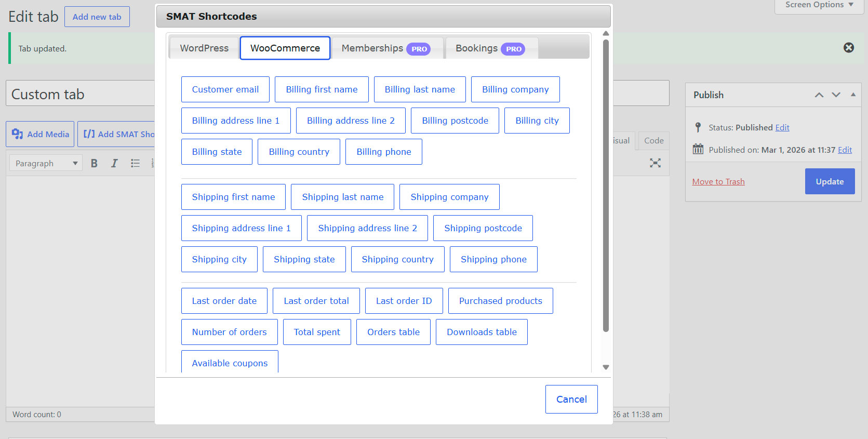Insert Billing phone shortcode
This screenshot has width=868, height=439.
[384, 152]
